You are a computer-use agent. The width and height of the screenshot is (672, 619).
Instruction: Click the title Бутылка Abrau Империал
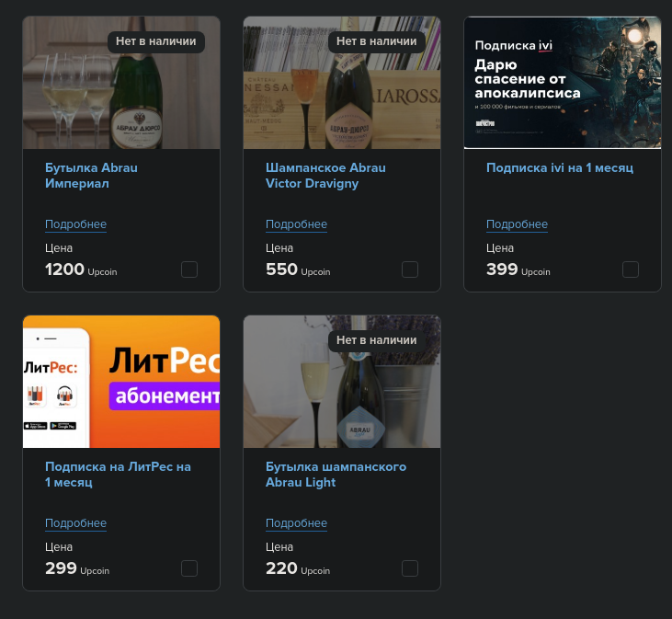point(91,176)
